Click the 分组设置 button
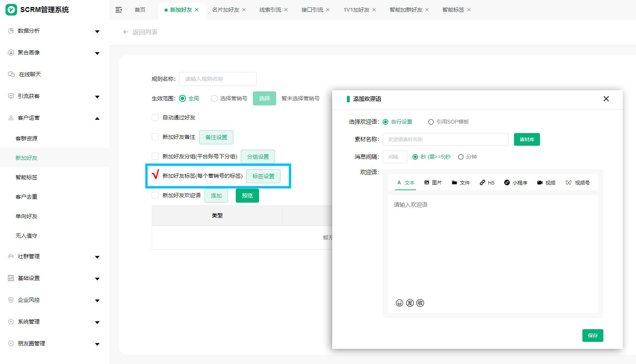636x364 pixels. [258, 157]
